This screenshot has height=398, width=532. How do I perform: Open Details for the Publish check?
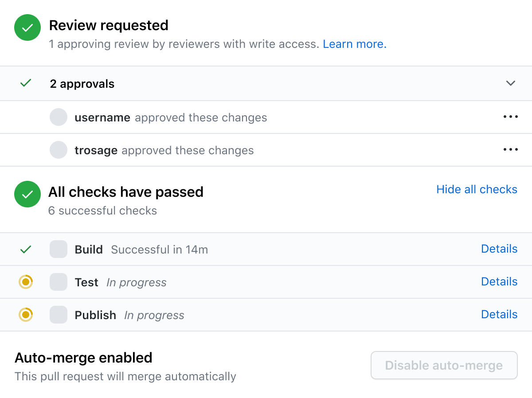pos(499,314)
